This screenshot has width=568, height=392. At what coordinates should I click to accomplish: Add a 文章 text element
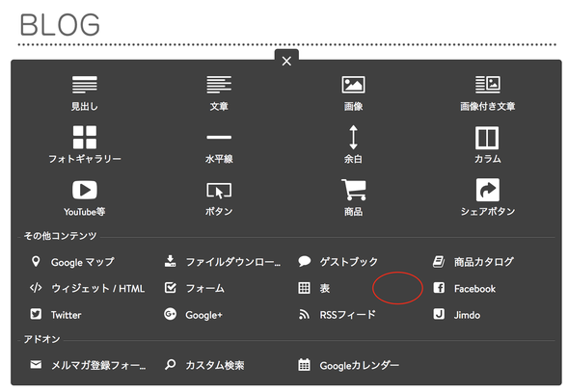(219, 92)
